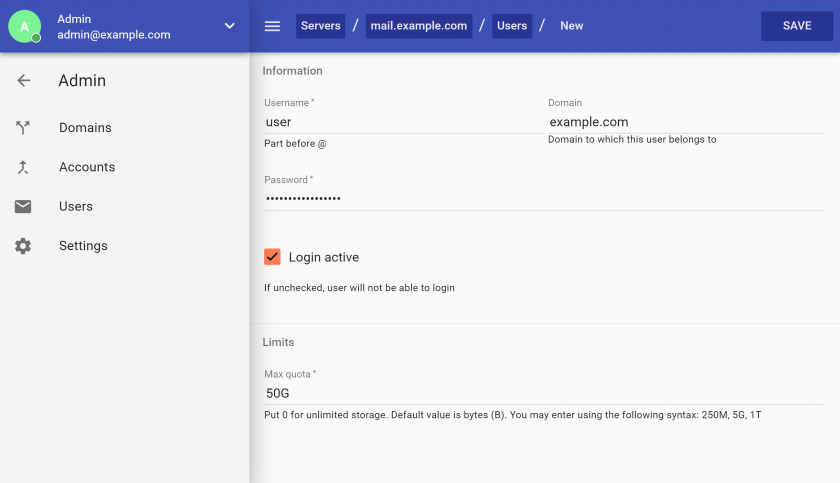Focus the Username input field
Viewport: 840px width, 483px height.
coord(403,122)
